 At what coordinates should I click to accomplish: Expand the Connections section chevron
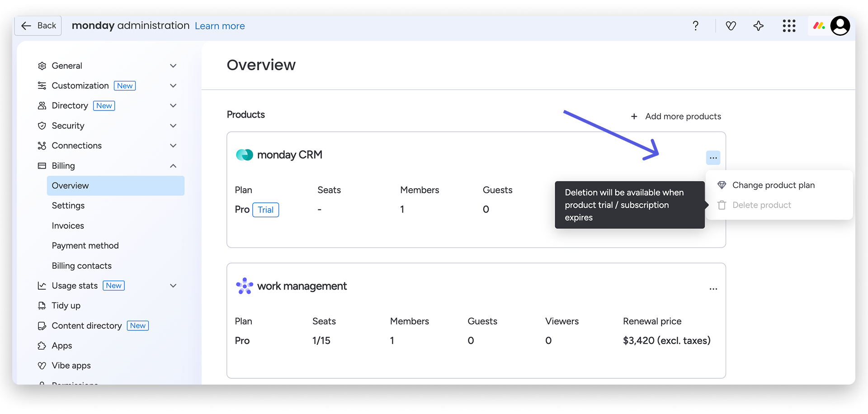(173, 146)
